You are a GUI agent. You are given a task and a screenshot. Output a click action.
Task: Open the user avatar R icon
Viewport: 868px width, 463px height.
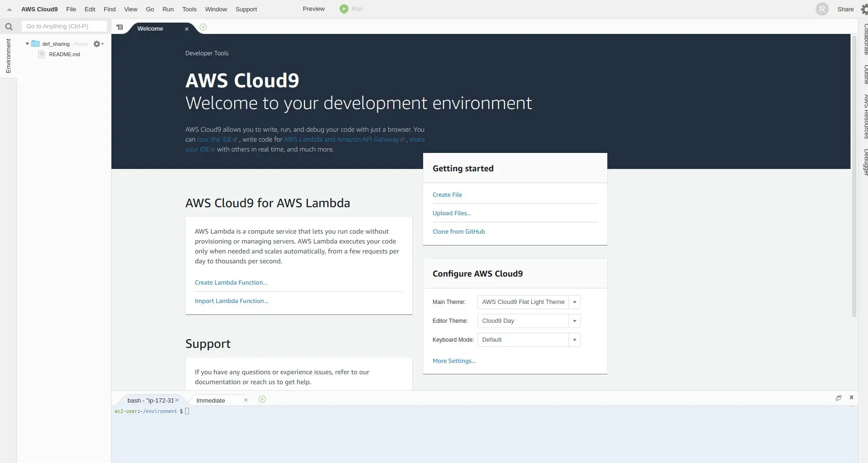click(x=822, y=9)
